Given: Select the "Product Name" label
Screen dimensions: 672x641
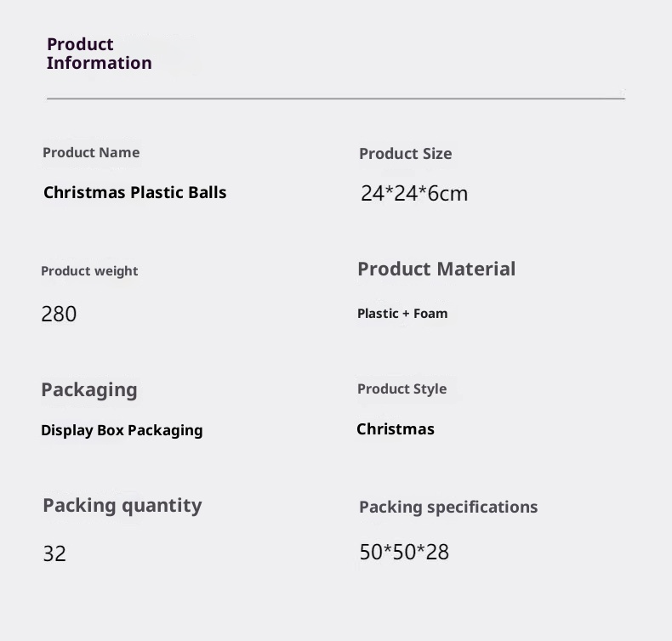Looking at the screenshot, I should click(91, 153).
